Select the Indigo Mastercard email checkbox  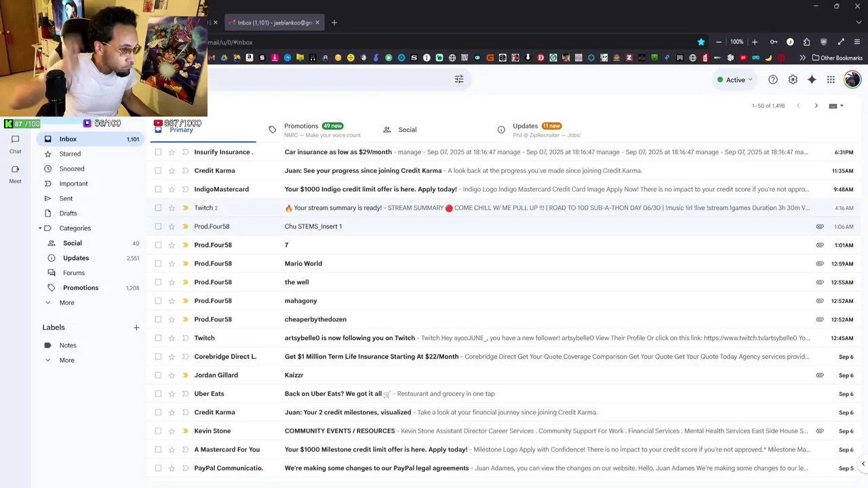pos(158,189)
